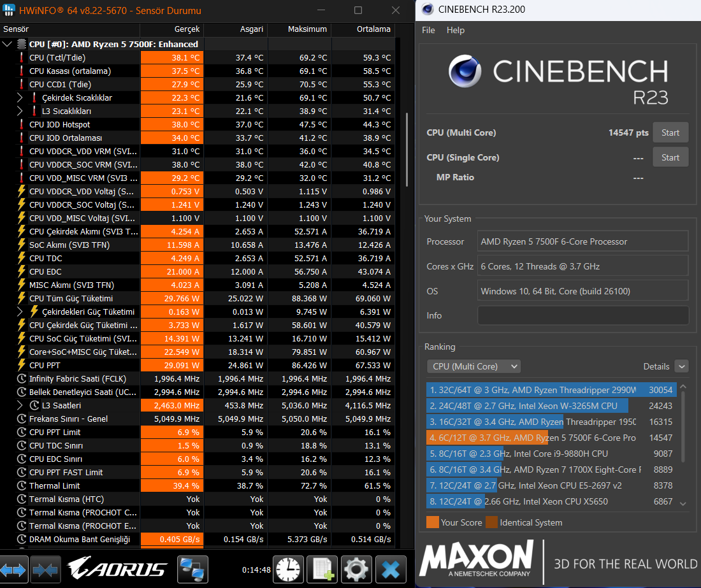Click the Details label in Ranking
This screenshot has width=701, height=588.
click(x=656, y=366)
